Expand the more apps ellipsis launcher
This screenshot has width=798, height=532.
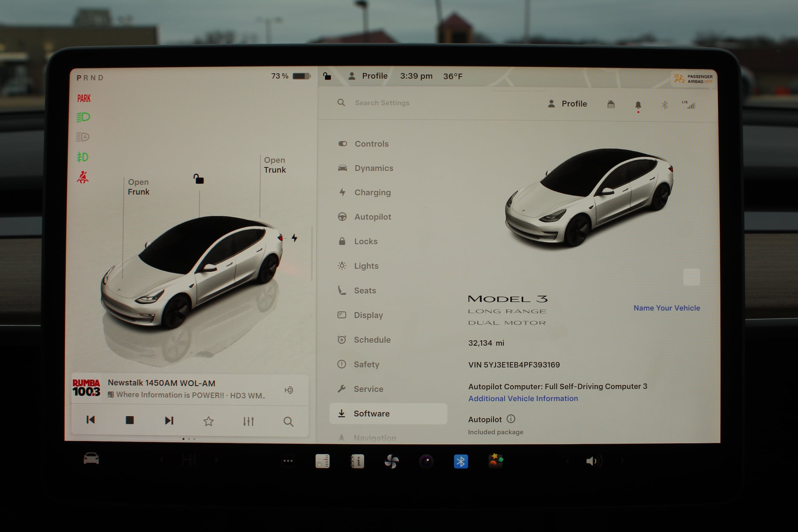coord(288,461)
